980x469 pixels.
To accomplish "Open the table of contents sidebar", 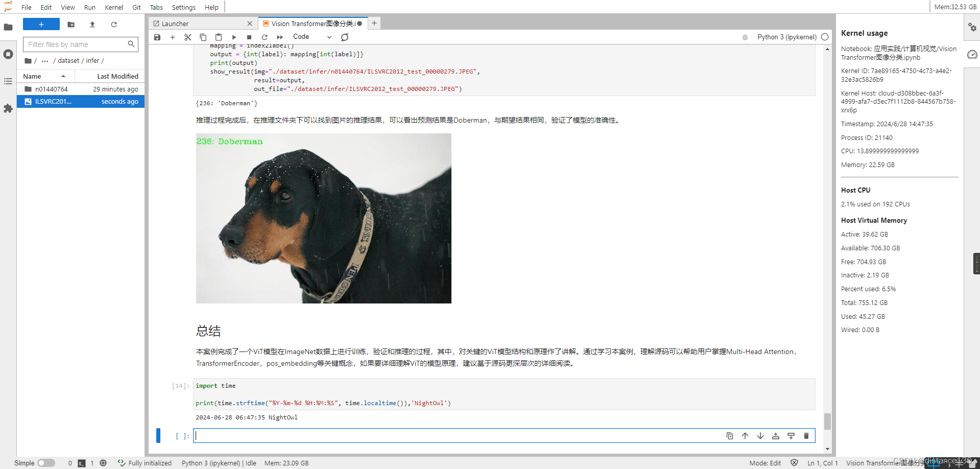I will (x=8, y=81).
